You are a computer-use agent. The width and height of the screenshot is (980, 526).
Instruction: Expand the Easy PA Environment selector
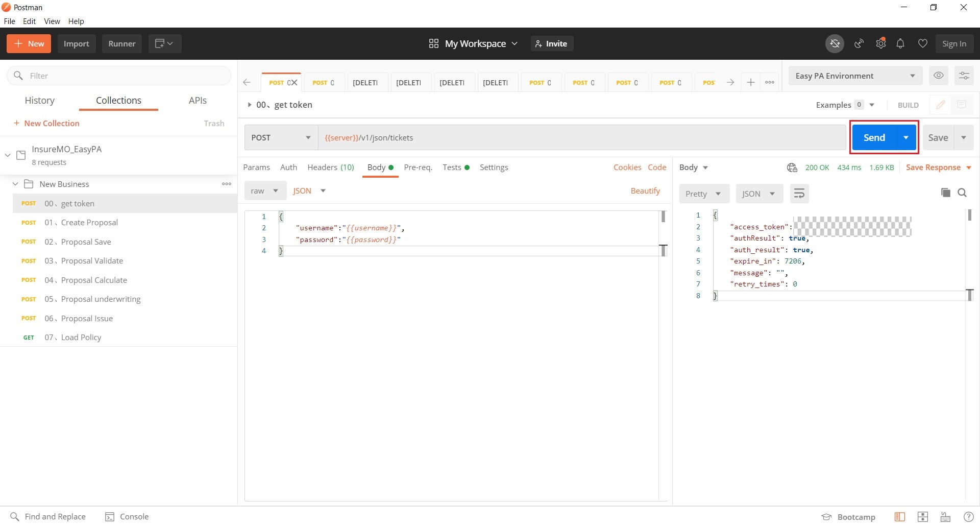click(855, 76)
